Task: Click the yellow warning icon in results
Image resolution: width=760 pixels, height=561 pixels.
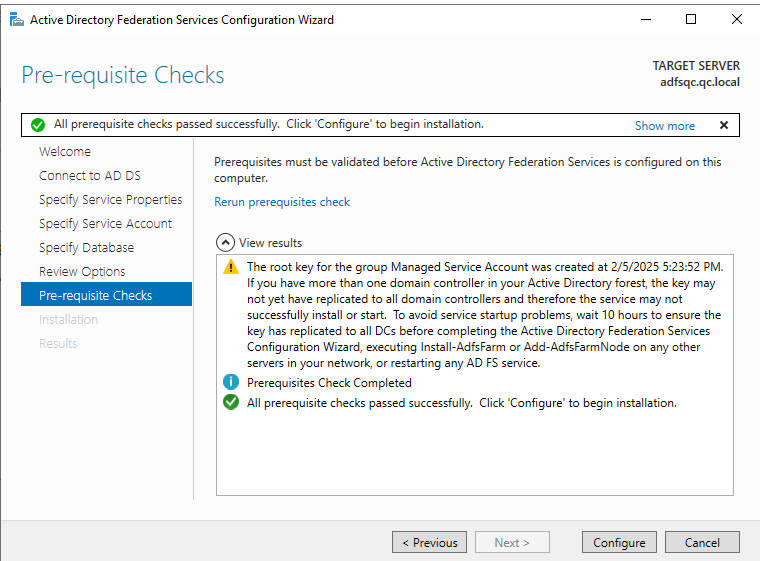Action: pos(231,267)
